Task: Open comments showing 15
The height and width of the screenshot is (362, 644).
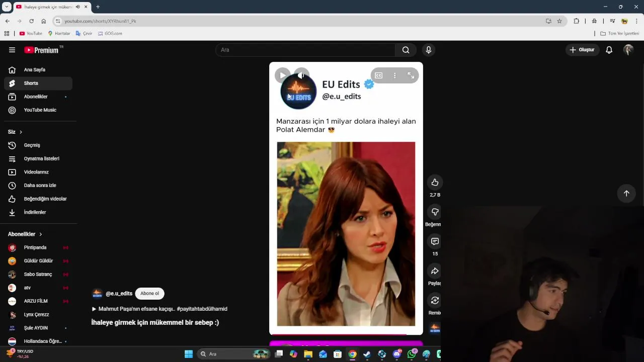Action: (435, 241)
